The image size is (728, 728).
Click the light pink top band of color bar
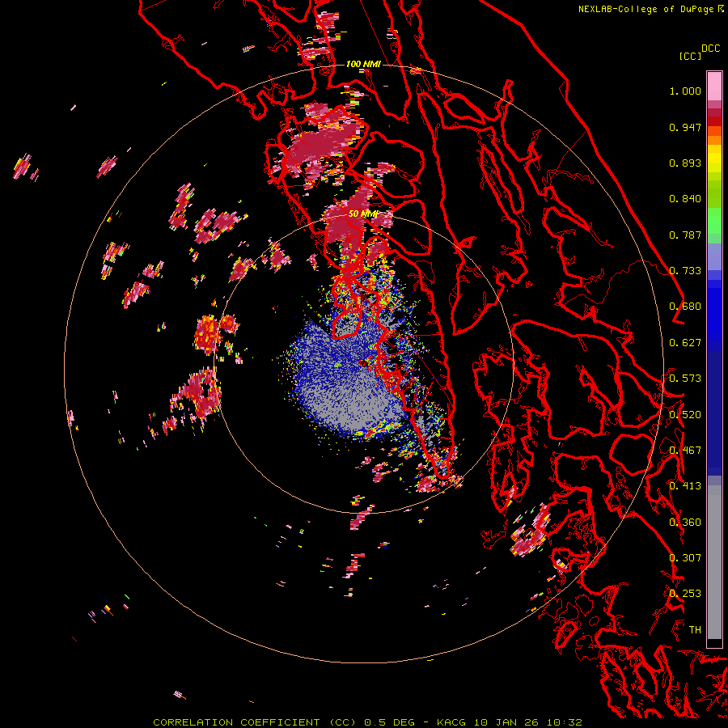coord(714,86)
